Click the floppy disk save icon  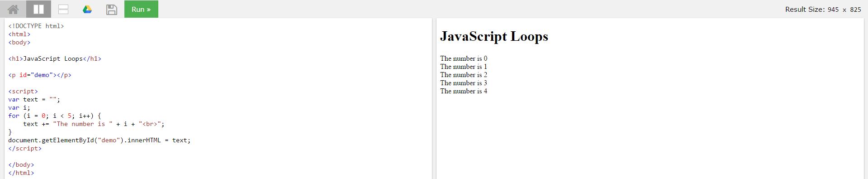[x=112, y=9]
